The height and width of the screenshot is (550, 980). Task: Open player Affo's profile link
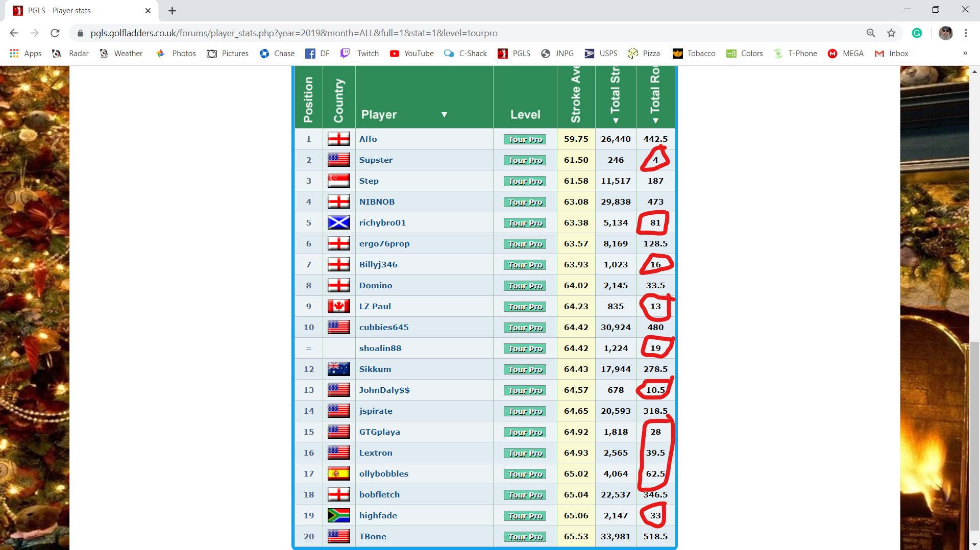coord(368,139)
